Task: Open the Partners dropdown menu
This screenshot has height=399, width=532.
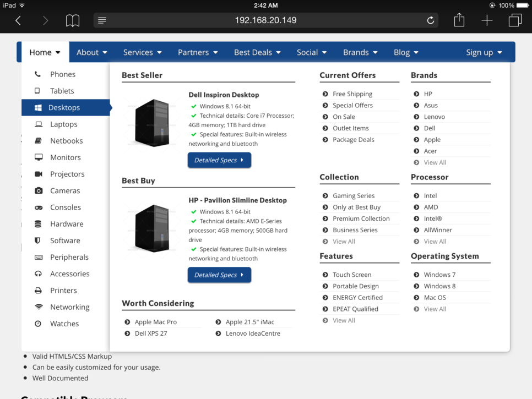Action: click(198, 52)
